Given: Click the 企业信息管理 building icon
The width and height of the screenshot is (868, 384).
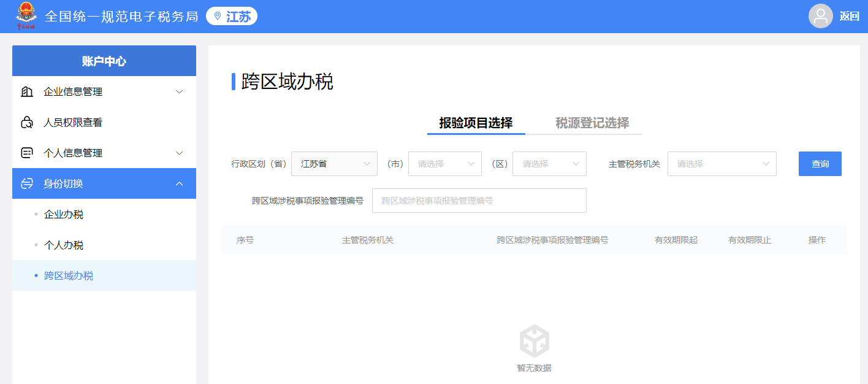Looking at the screenshot, I should point(27,92).
